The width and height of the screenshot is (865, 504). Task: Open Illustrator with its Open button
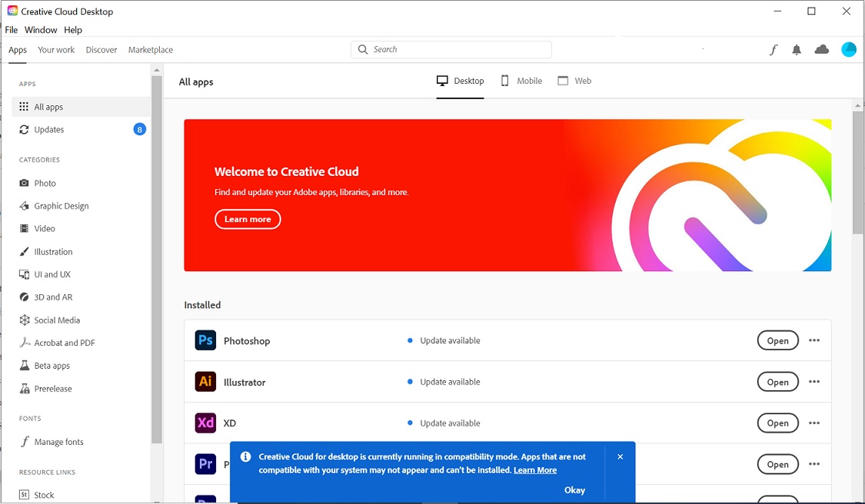[778, 382]
